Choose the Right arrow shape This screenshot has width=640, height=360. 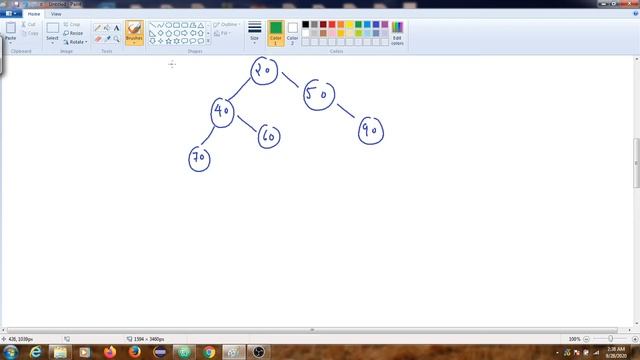point(184,33)
